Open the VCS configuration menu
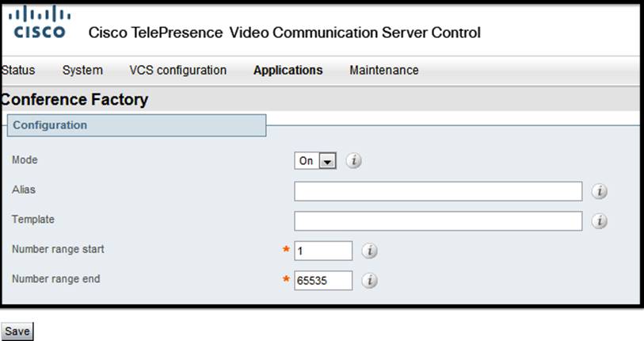The width and height of the screenshot is (644, 341). (x=177, y=71)
